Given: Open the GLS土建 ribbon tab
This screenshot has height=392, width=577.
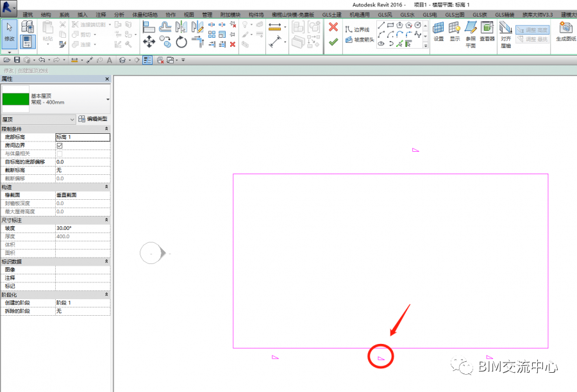Looking at the screenshot, I should (x=331, y=15).
